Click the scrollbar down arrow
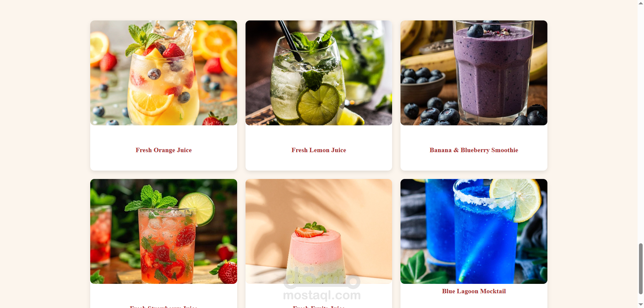644x308 pixels. [641, 305]
